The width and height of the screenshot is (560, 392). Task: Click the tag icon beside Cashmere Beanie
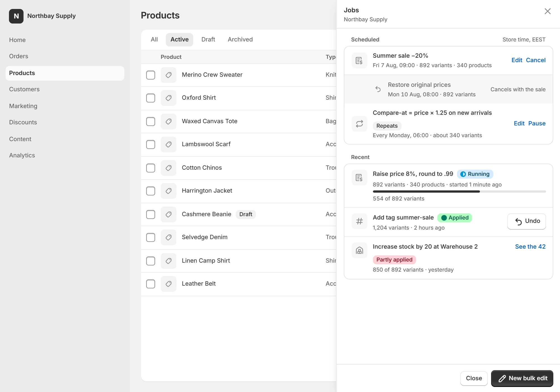click(169, 214)
